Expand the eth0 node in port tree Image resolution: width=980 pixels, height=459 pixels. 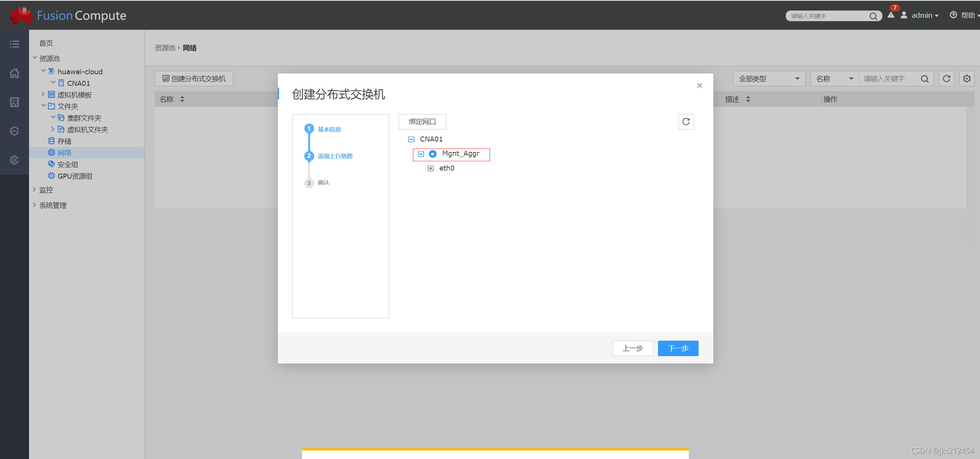(x=431, y=168)
